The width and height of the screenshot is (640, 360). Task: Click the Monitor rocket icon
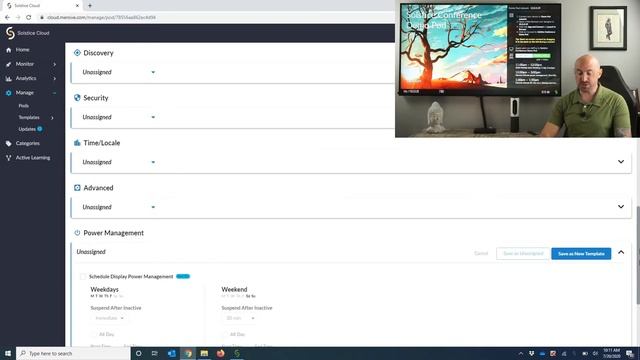coord(9,64)
